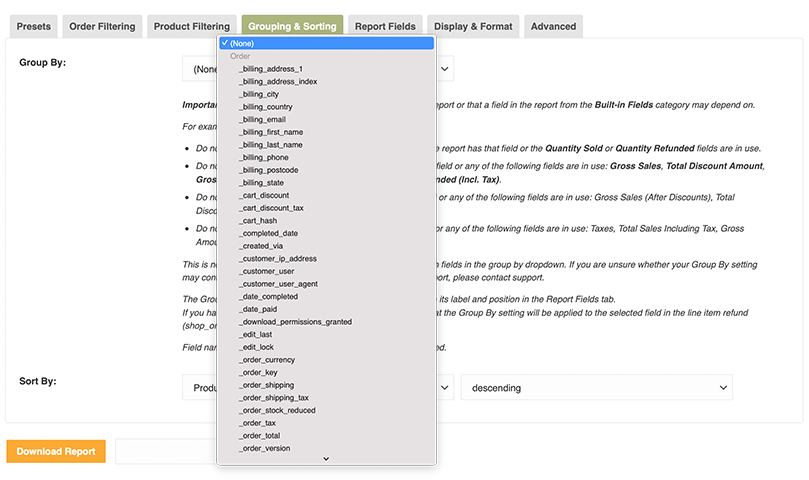Select the _billing_city option
Image resolution: width=809 pixels, height=480 pixels.
[x=259, y=94]
